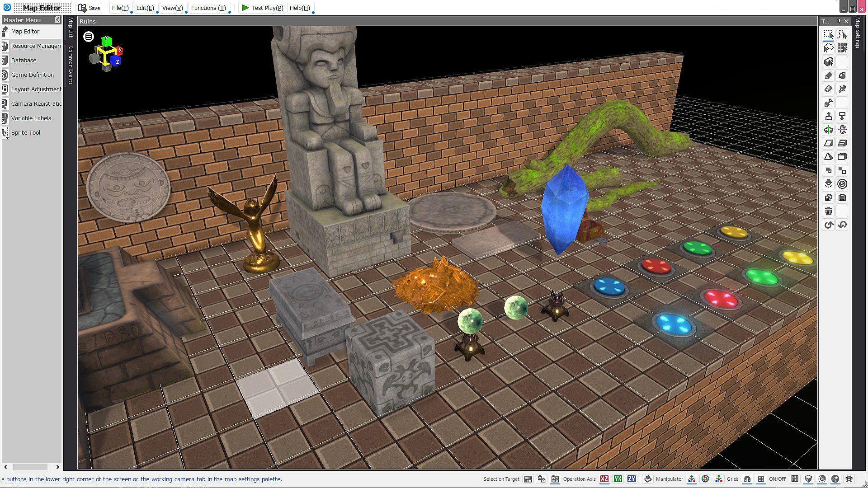This screenshot has width=868, height=488.
Task: Select the eraser tool
Action: coord(828,89)
